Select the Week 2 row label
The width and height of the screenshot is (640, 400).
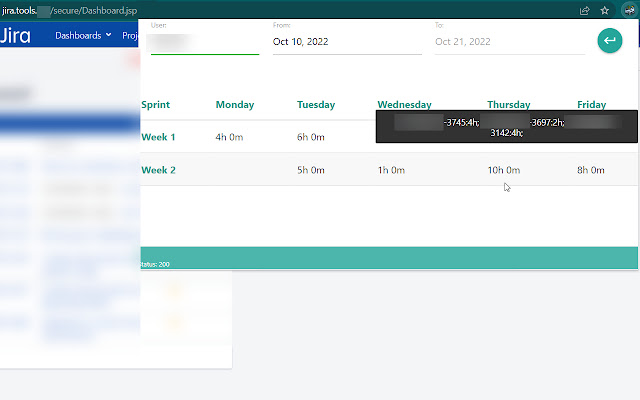(x=158, y=170)
